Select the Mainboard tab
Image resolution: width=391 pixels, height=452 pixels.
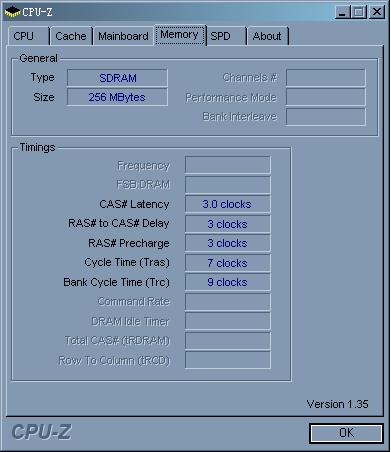pyautogui.click(x=123, y=36)
